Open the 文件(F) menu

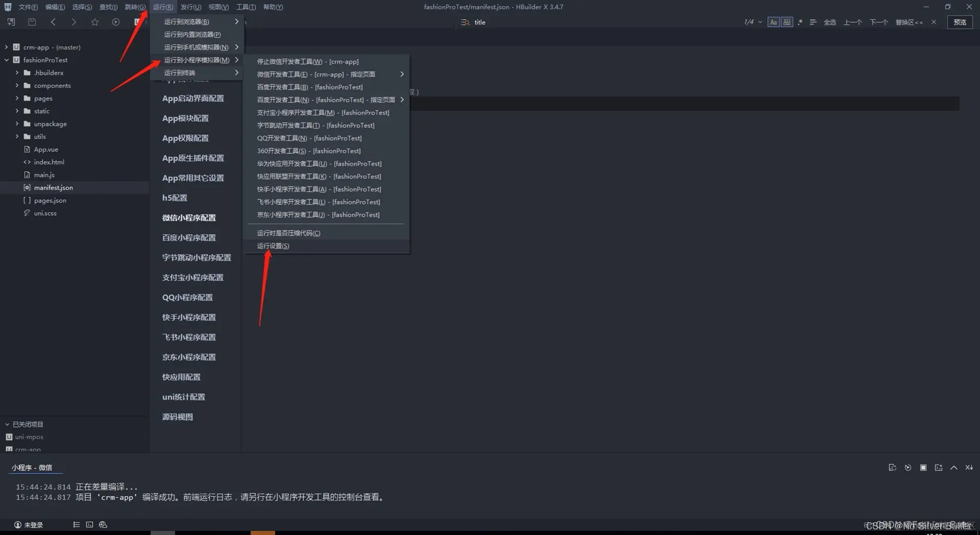point(28,7)
